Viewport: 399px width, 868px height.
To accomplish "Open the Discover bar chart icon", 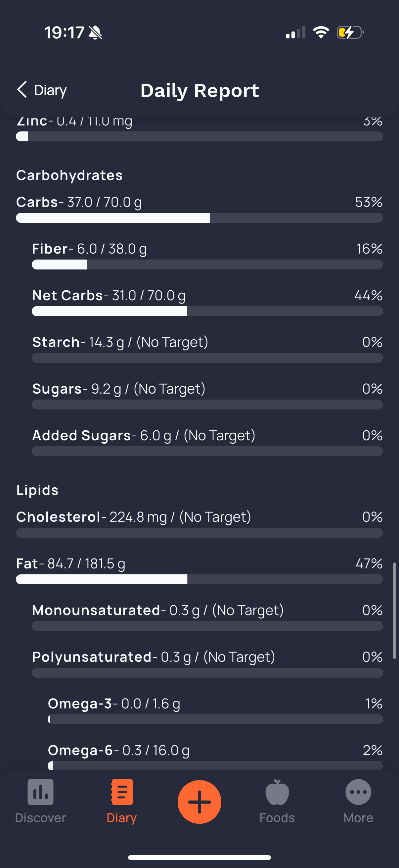I will (40, 792).
